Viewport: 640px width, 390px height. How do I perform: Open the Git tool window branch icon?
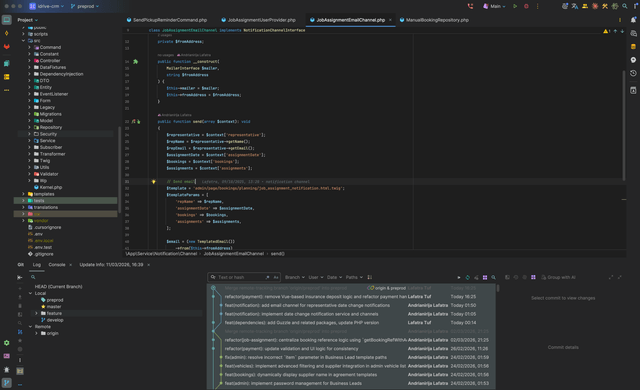[x=7, y=383]
